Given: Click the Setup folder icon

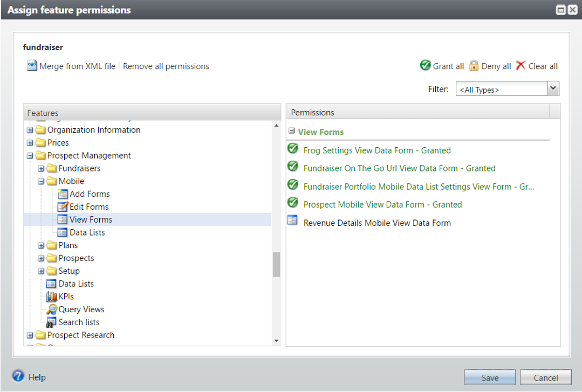Looking at the screenshot, I should [52, 271].
